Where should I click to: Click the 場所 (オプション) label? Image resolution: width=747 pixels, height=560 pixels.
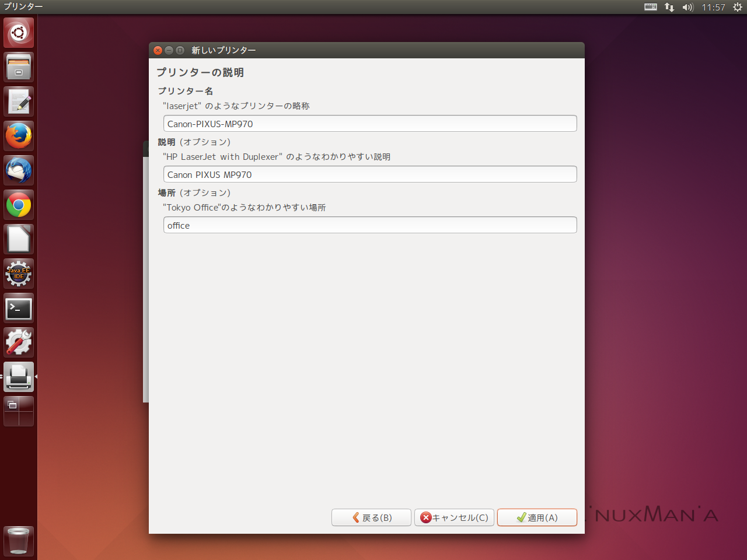click(194, 192)
